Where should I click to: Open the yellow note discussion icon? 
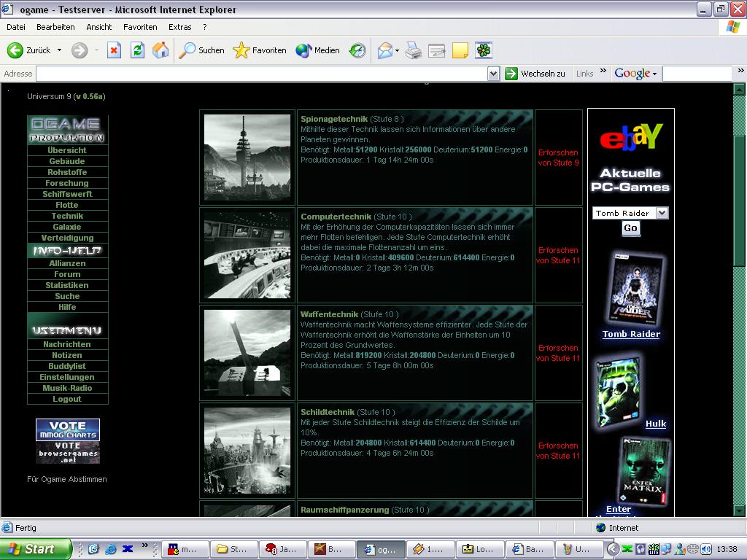[460, 50]
